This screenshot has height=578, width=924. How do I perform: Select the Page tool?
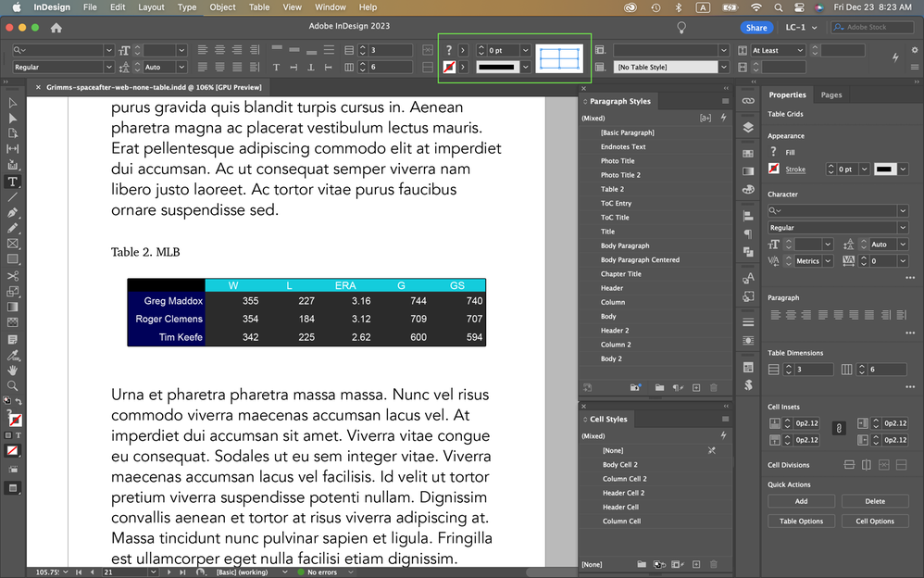coord(12,134)
